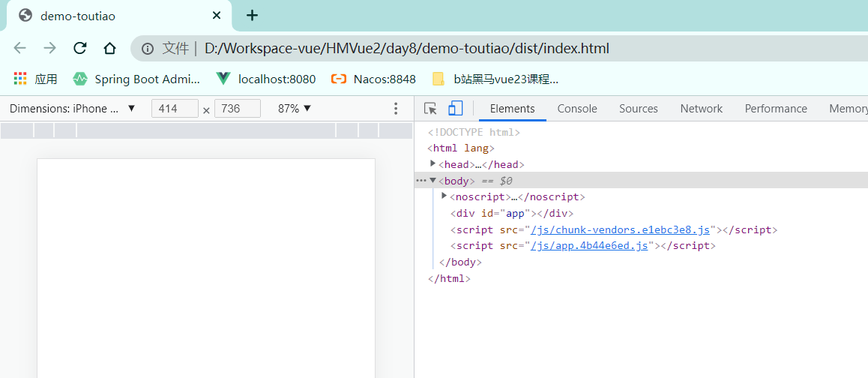Open the Spring Boot Admin bookmark
The width and height of the screenshot is (868, 378).
click(136, 79)
